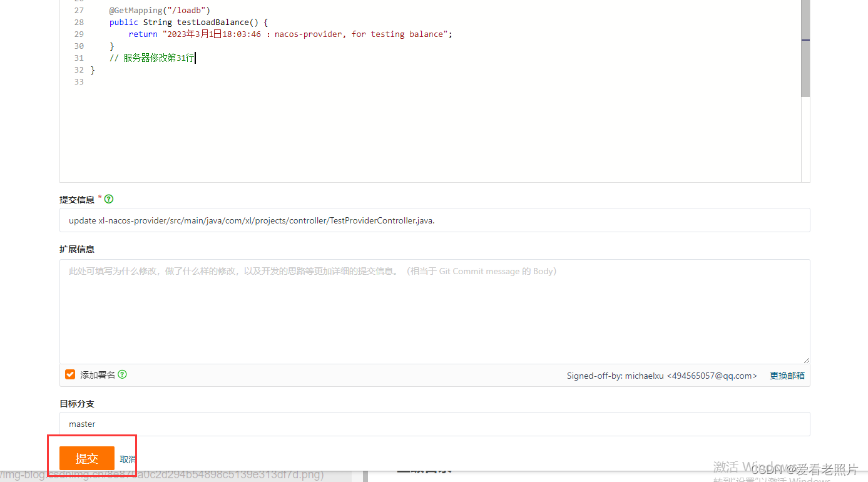Click line number 32 in editor gutter
868x482 pixels.
pos(78,70)
